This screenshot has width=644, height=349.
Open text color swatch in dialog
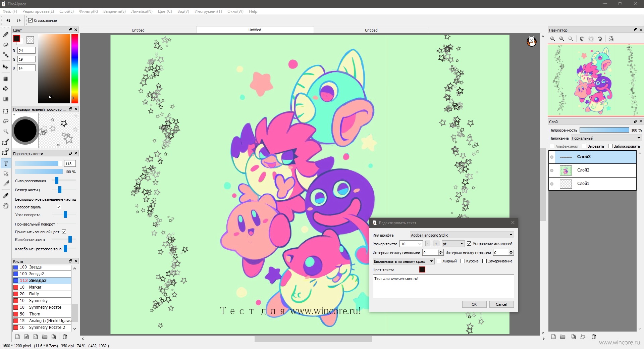coord(422,269)
